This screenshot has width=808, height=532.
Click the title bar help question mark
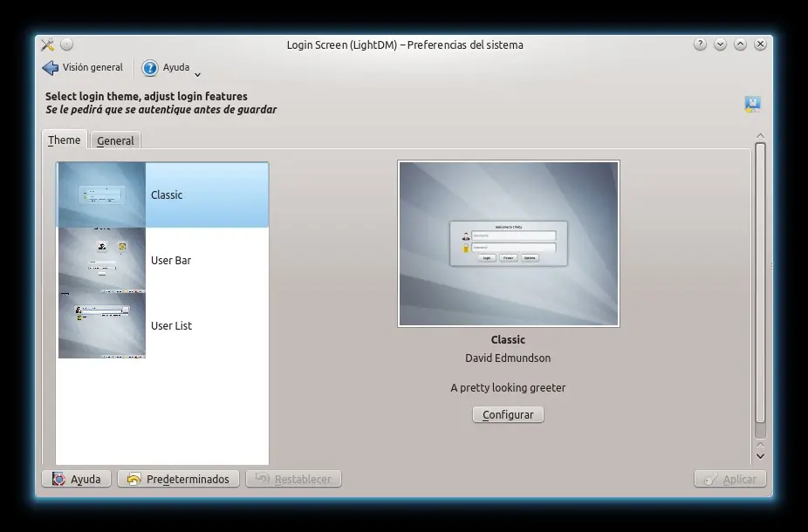700,44
